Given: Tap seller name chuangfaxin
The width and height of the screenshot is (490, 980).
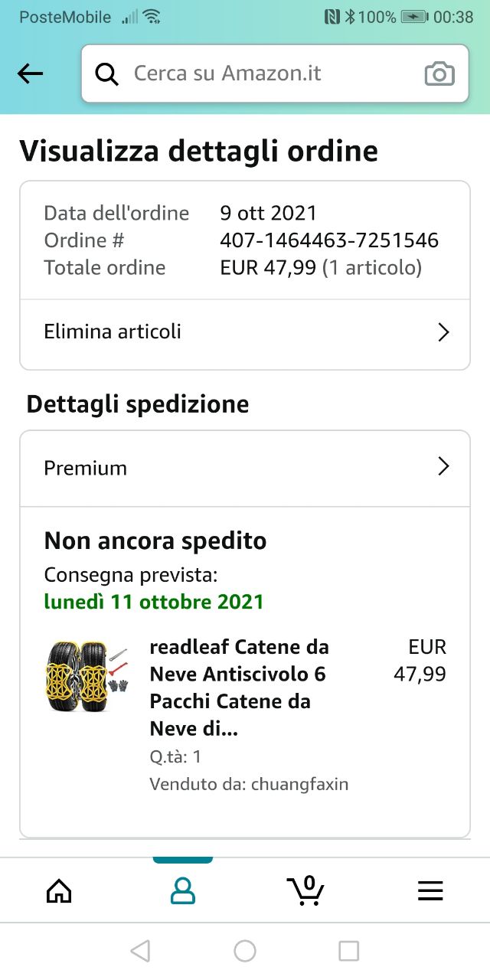Looking at the screenshot, I should [299, 784].
